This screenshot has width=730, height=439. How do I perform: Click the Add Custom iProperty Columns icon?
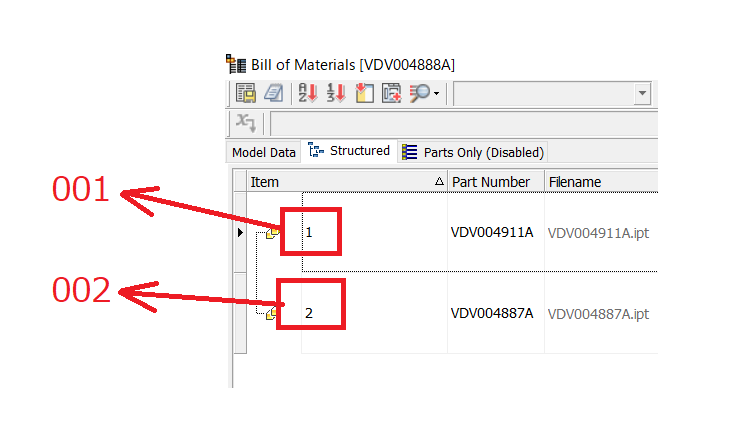pyautogui.click(x=364, y=93)
